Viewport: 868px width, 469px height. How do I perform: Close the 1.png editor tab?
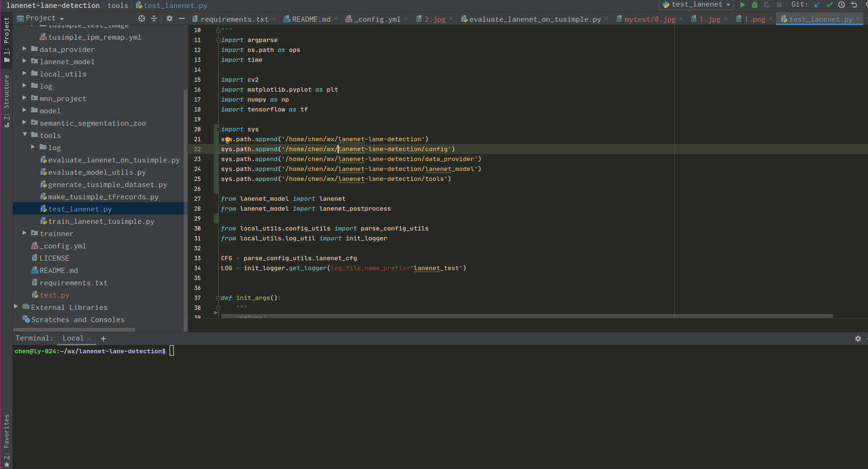(771, 19)
